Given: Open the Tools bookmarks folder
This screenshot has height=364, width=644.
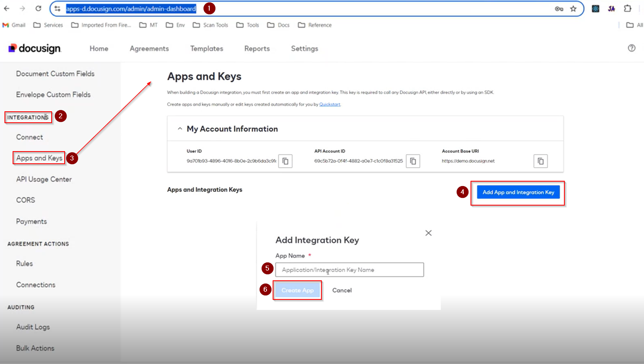Looking at the screenshot, I should coord(248,25).
